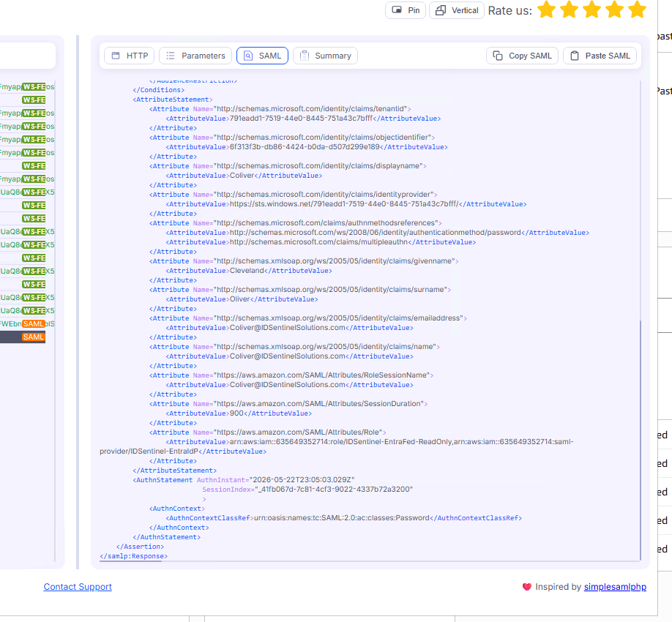Click the HTTP tab window icon
Viewport: 672px width, 622px height.
(x=116, y=56)
